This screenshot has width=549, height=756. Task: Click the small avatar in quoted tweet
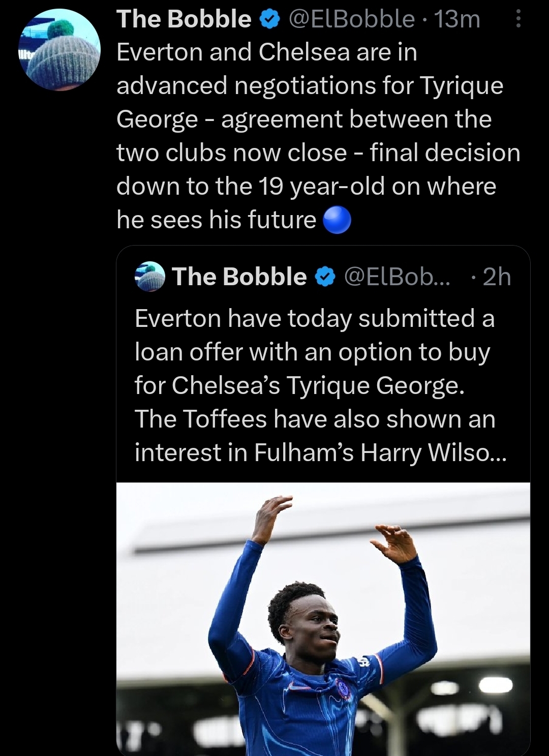tap(149, 277)
